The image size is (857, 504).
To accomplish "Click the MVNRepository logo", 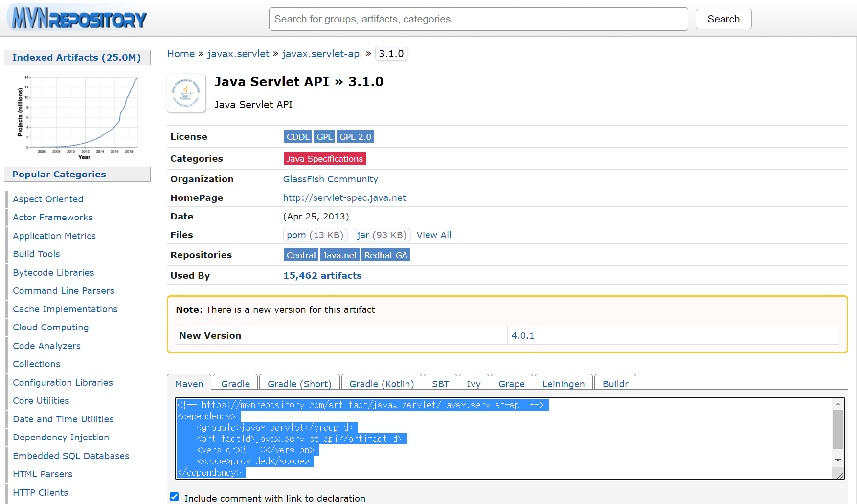I will (78, 18).
